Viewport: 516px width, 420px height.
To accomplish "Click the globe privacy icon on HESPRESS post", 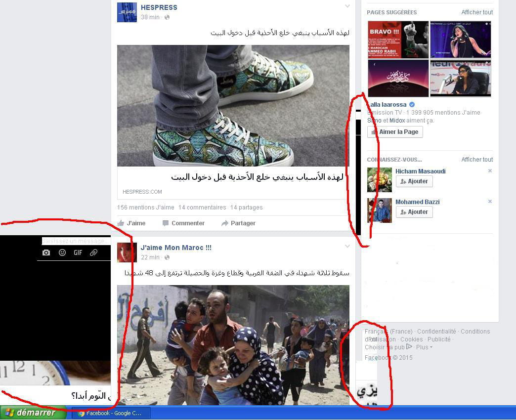I will (167, 17).
